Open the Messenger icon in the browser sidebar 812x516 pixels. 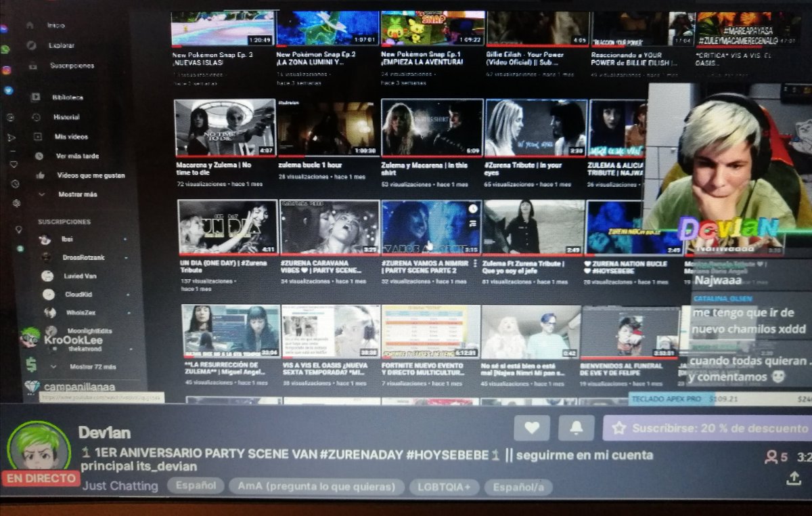[x=5, y=29]
